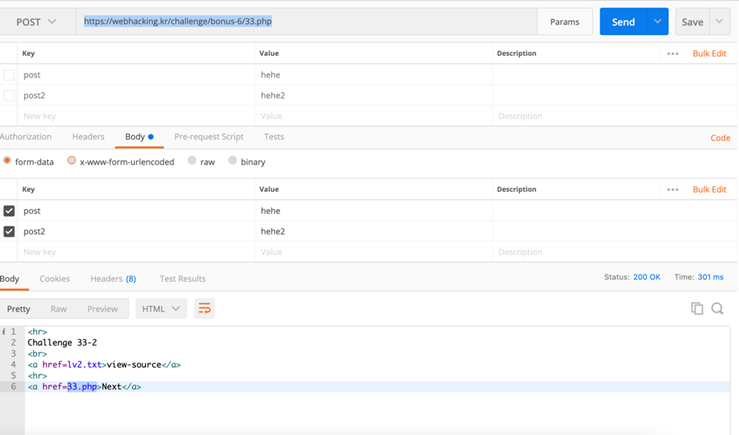Click Bulk Edit in the params table
Viewport: 739px width, 435px height.
(x=709, y=54)
